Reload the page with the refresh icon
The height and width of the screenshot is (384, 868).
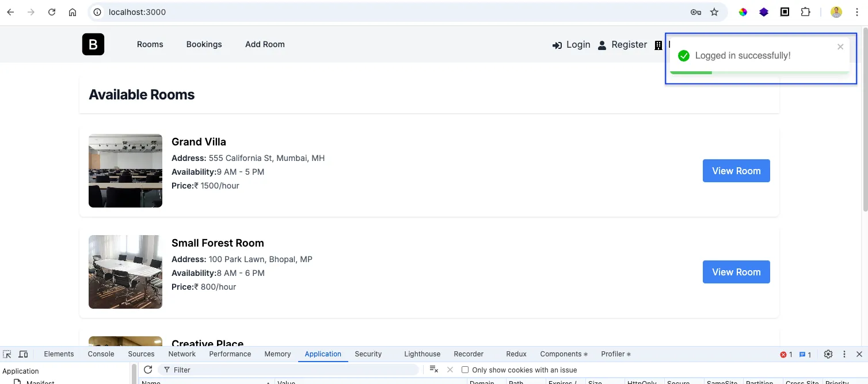point(52,12)
